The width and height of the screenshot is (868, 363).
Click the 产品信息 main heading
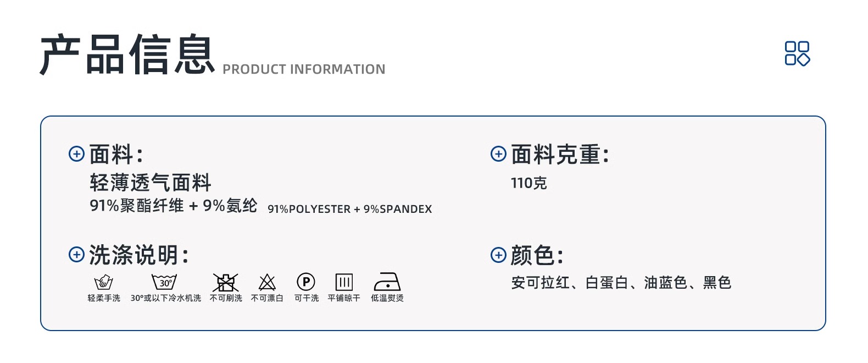click(127, 54)
